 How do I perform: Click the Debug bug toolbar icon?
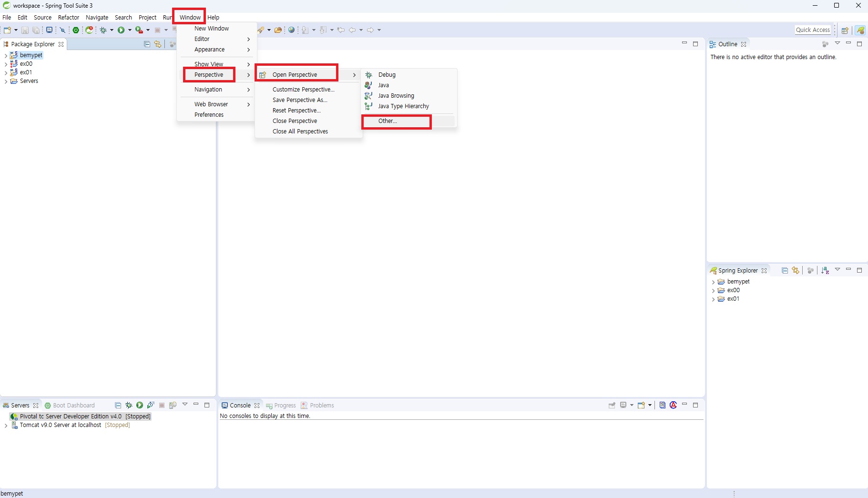click(x=103, y=30)
